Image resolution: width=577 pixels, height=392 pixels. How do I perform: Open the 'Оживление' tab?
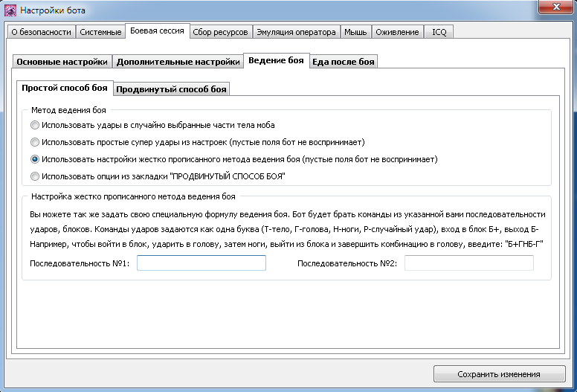(x=397, y=32)
